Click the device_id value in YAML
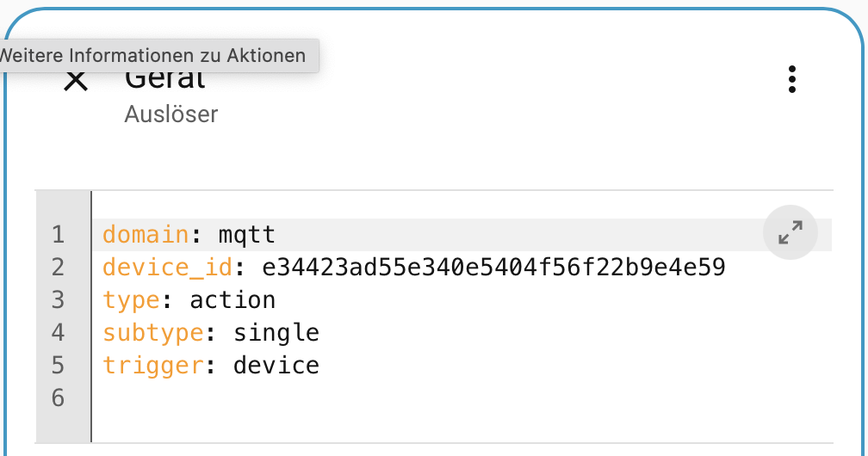 (493, 268)
